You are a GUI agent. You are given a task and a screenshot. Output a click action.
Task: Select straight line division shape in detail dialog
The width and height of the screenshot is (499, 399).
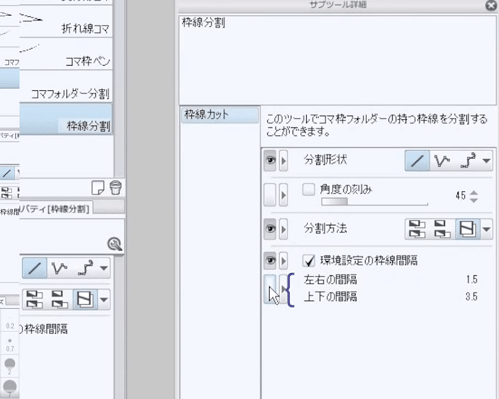tap(417, 161)
